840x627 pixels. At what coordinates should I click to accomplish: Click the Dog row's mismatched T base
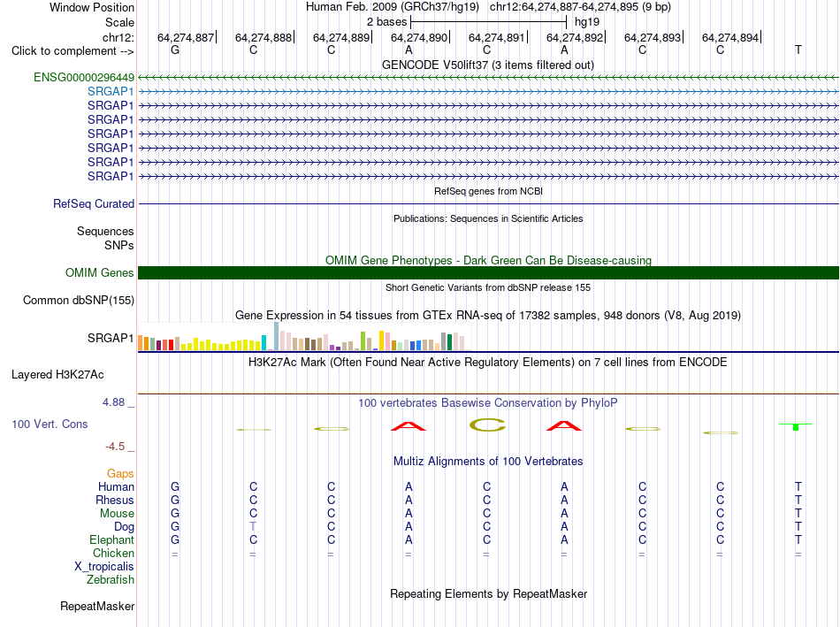coord(253,526)
